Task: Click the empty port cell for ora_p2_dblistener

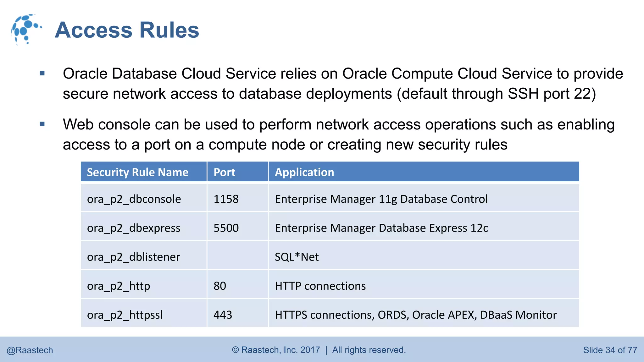Action: coord(237,255)
